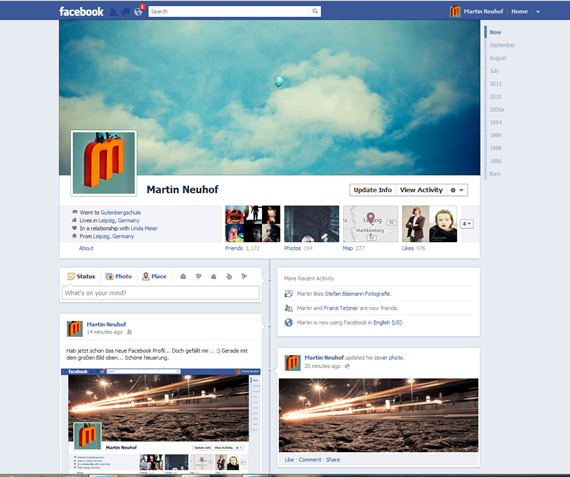Image resolution: width=570 pixels, height=477 pixels.
Task: Click the like activity icon beside Stefan Bäsmann
Action: click(289, 294)
